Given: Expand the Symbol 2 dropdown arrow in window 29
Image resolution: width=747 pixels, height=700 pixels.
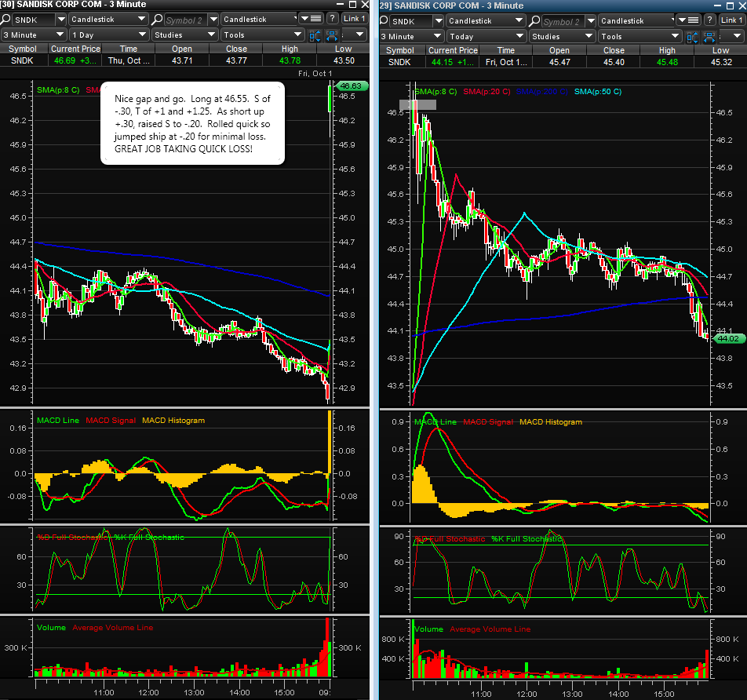Looking at the screenshot, I should tap(591, 21).
